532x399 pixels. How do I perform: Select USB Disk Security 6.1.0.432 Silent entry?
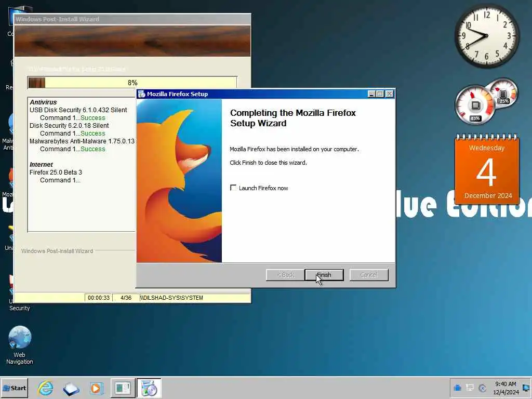[x=78, y=110]
